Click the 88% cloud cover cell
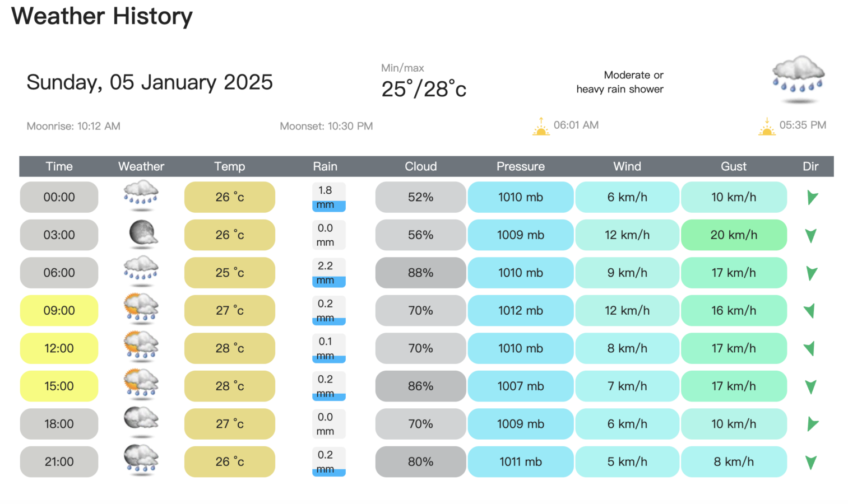Image resolution: width=848 pixels, height=504 pixels. [x=420, y=273]
